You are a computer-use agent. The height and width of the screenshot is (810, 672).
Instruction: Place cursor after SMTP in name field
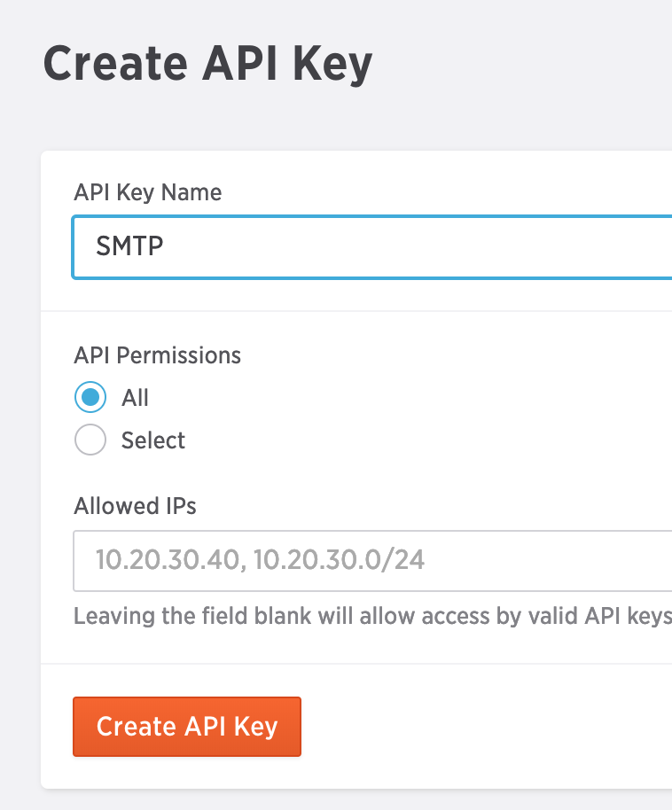pyautogui.click(x=166, y=246)
